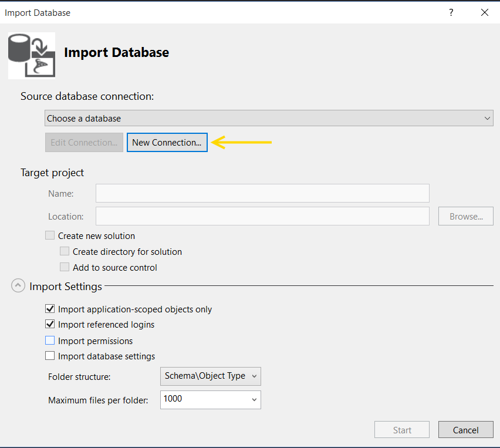Close the Import Database dialog
This screenshot has width=500, height=448.
484,12
